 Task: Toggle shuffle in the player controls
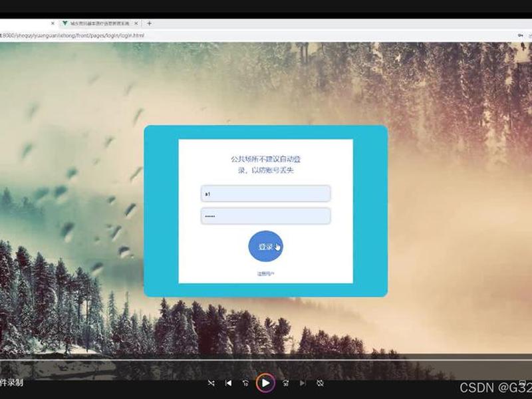point(211,383)
